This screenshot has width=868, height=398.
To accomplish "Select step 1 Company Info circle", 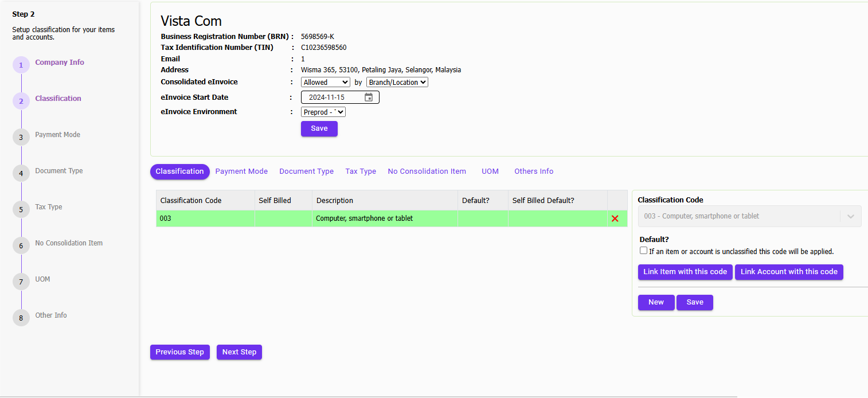I will [x=21, y=64].
